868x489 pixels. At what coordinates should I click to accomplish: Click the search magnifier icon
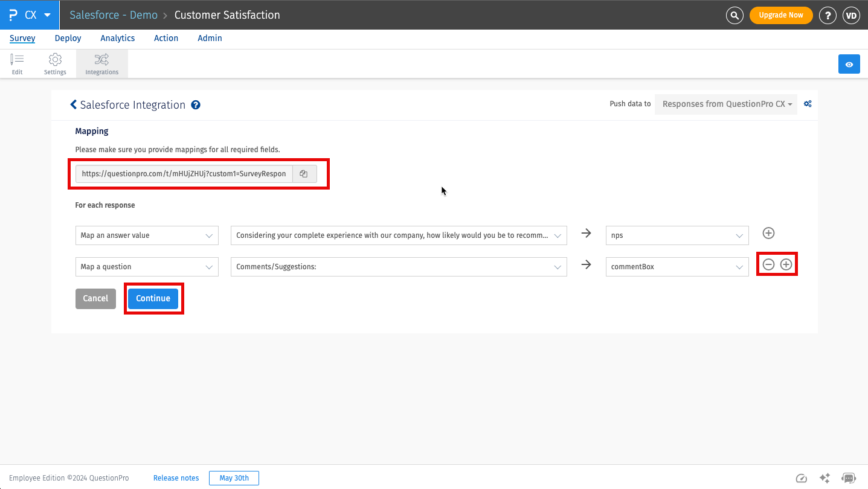pos(734,15)
